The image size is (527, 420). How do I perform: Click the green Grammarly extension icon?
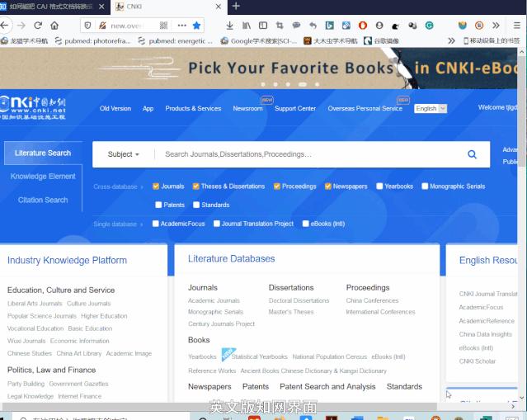click(x=429, y=26)
